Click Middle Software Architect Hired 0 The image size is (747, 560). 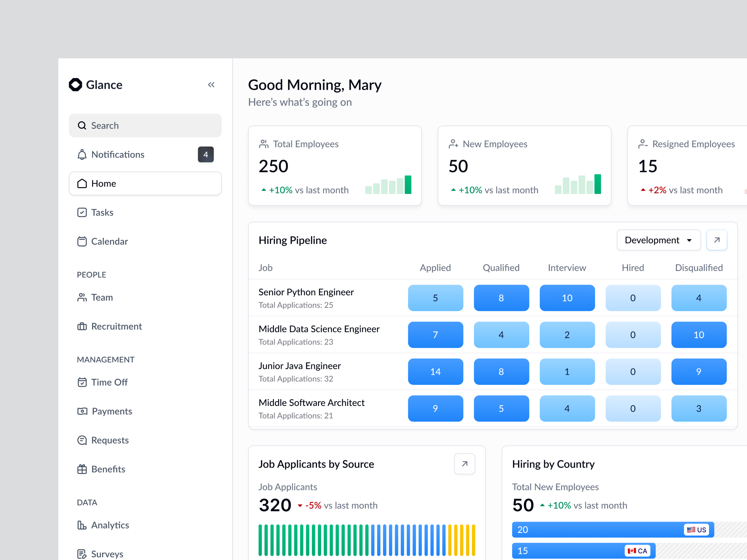pyautogui.click(x=633, y=409)
